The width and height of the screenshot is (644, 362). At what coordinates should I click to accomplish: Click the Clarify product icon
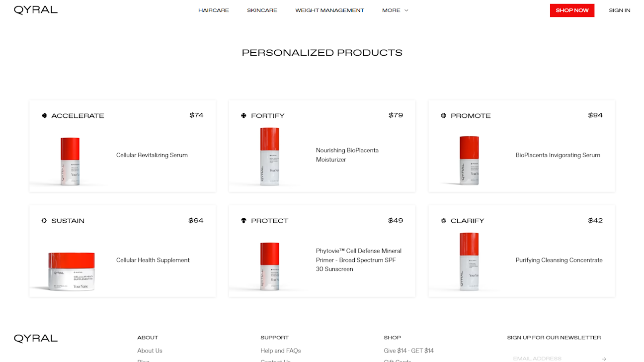pos(444,221)
